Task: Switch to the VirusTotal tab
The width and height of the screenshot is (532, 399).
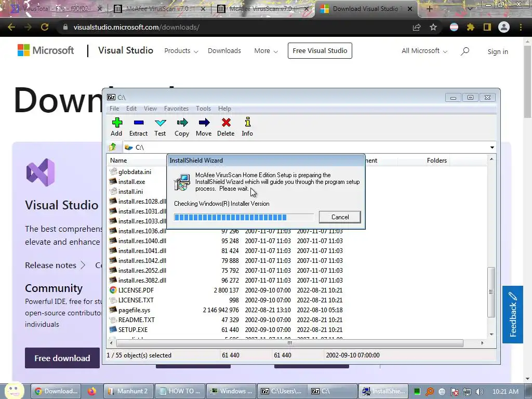Action: coord(56,9)
